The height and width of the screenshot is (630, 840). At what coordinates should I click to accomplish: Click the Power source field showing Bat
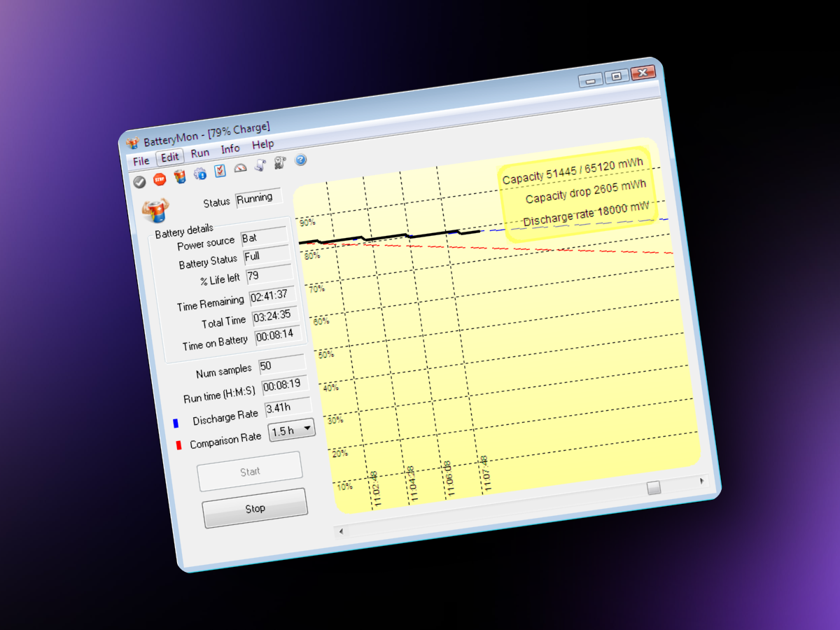264,237
